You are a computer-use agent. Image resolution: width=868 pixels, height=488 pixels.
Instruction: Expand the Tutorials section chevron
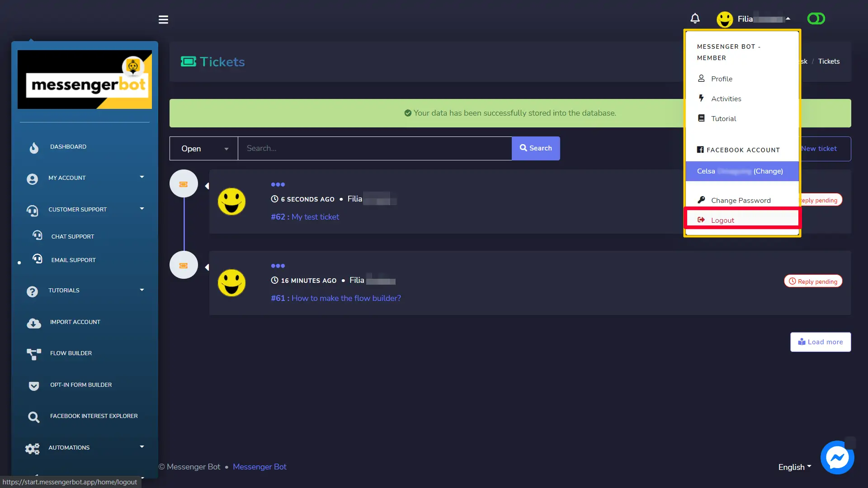(x=142, y=290)
